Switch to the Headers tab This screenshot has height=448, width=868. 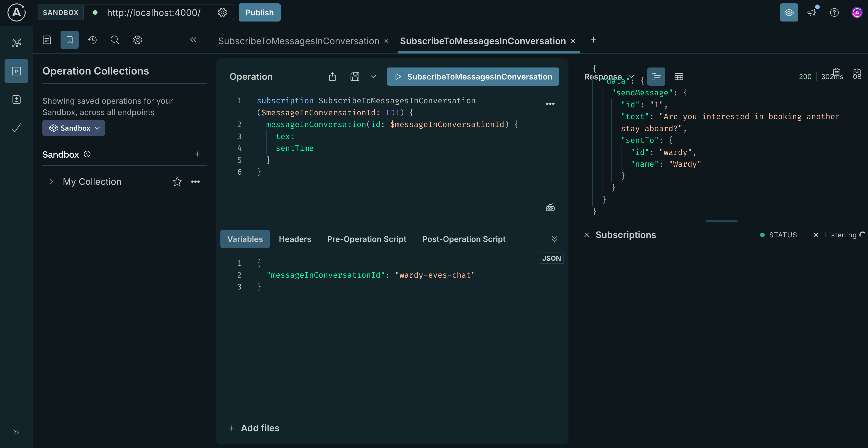295,239
